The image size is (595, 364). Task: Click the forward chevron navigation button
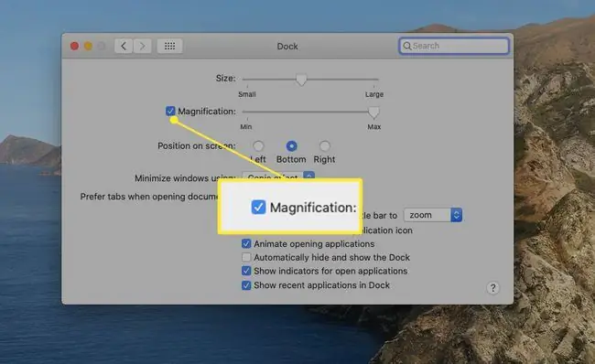tap(142, 47)
